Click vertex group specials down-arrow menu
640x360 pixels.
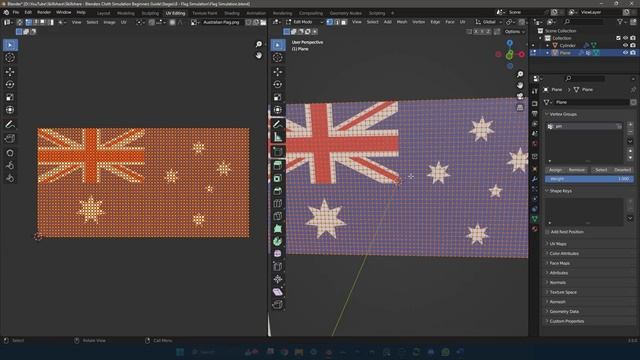coord(630,141)
